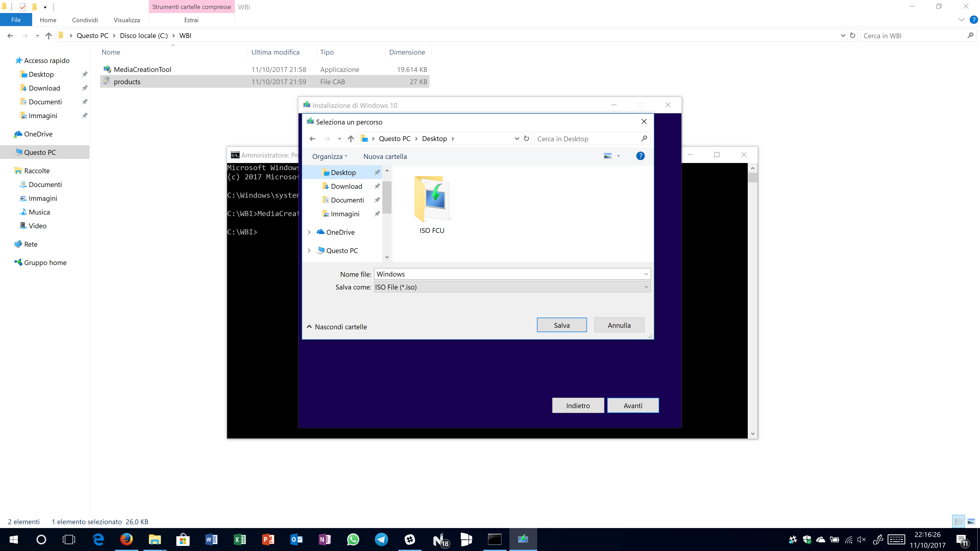
Task: Sort files by Ultima modifica column
Action: 275,52
